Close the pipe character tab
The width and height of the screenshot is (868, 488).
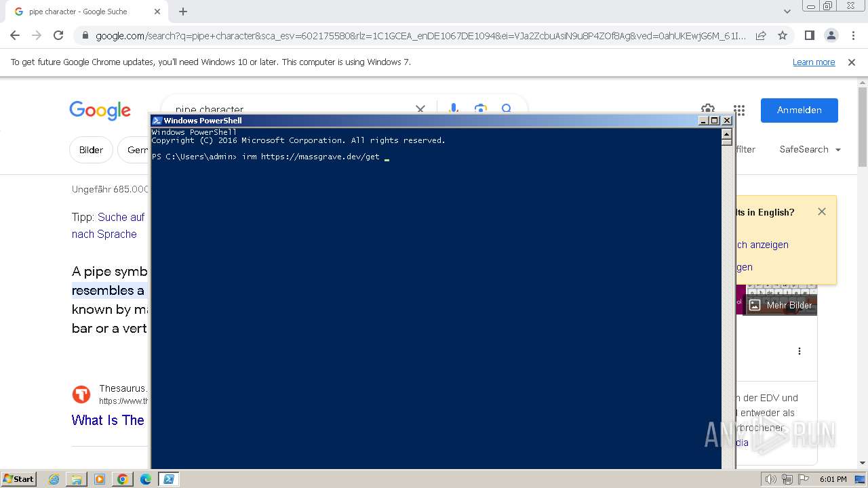(x=157, y=12)
